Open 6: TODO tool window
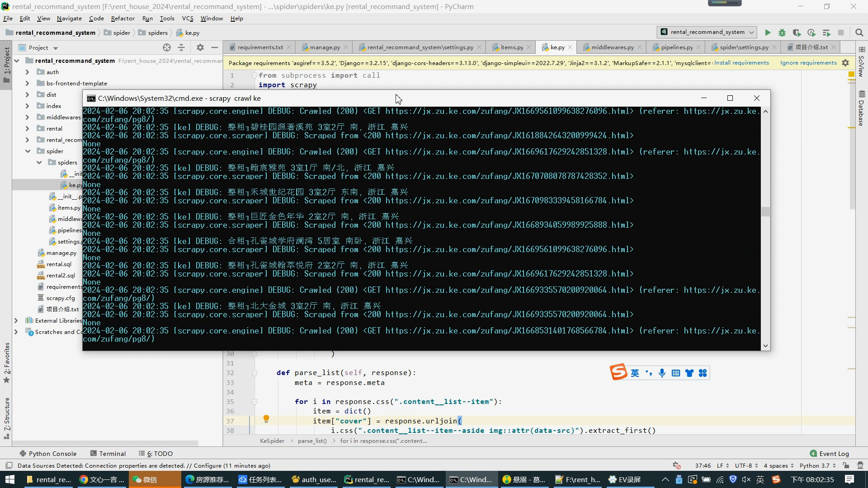The height and width of the screenshot is (488, 868). 156,454
